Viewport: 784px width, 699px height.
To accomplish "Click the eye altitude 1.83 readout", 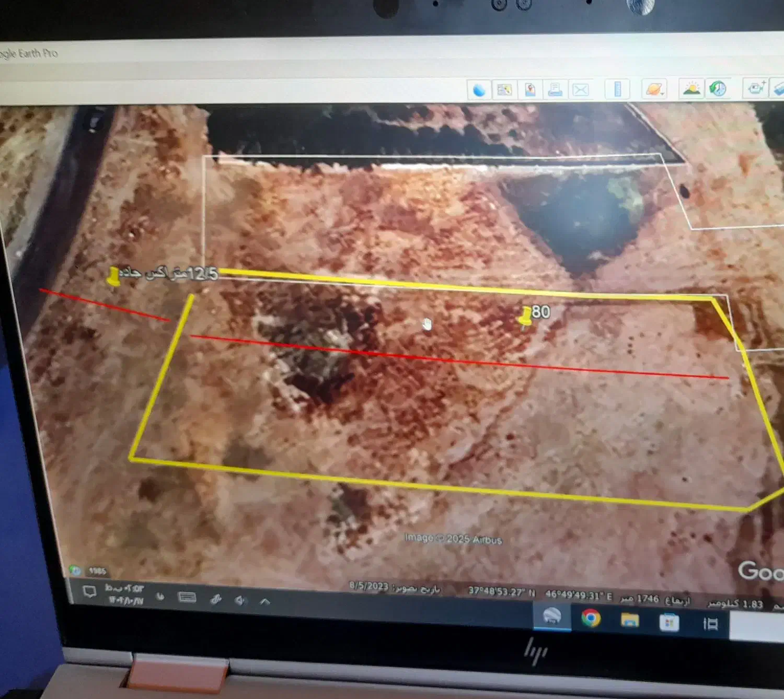I will coord(736,604).
